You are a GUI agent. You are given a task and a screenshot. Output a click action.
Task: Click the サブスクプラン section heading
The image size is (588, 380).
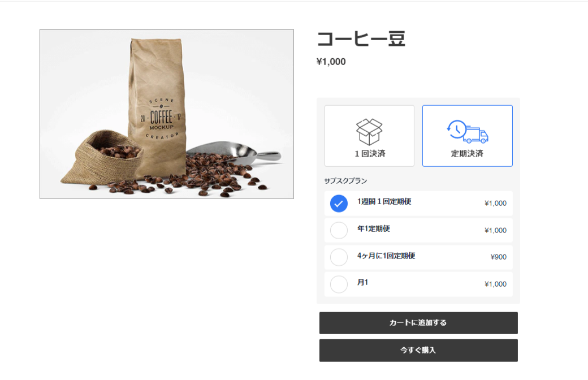[x=345, y=181]
